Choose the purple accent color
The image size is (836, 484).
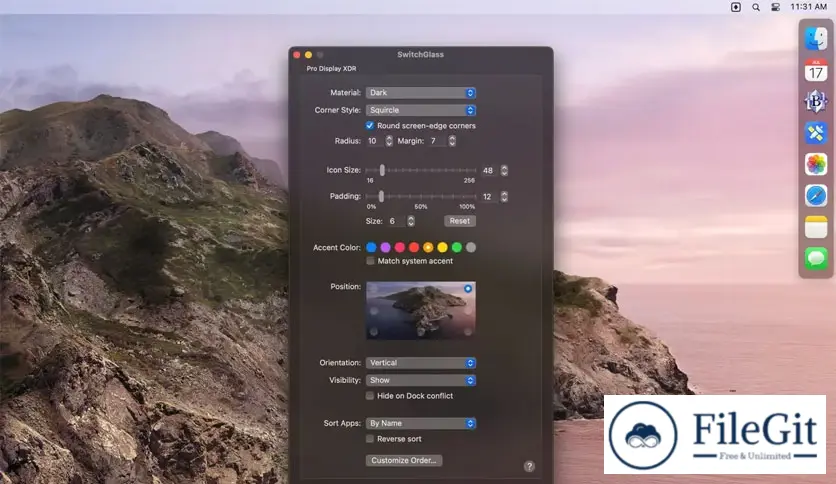click(385, 247)
